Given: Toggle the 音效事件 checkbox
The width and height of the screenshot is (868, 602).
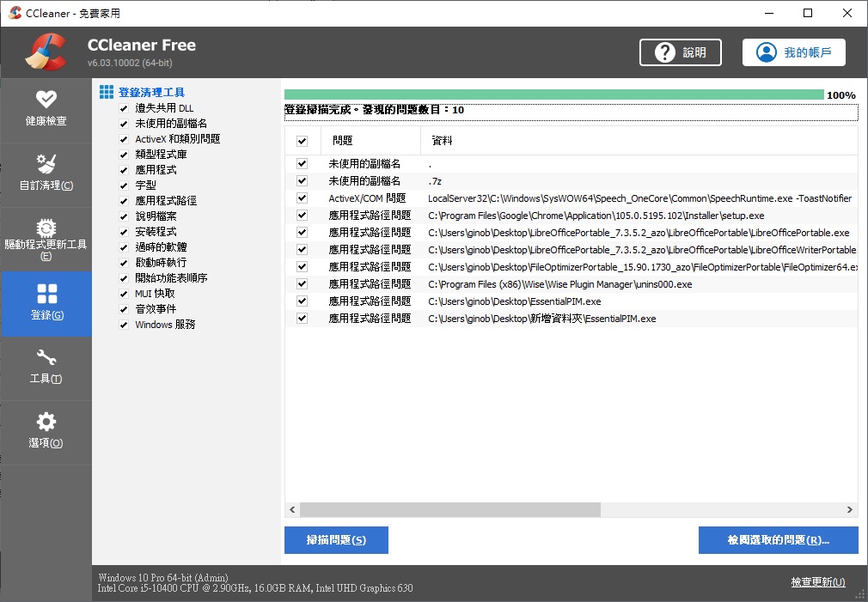Looking at the screenshot, I should click(124, 310).
